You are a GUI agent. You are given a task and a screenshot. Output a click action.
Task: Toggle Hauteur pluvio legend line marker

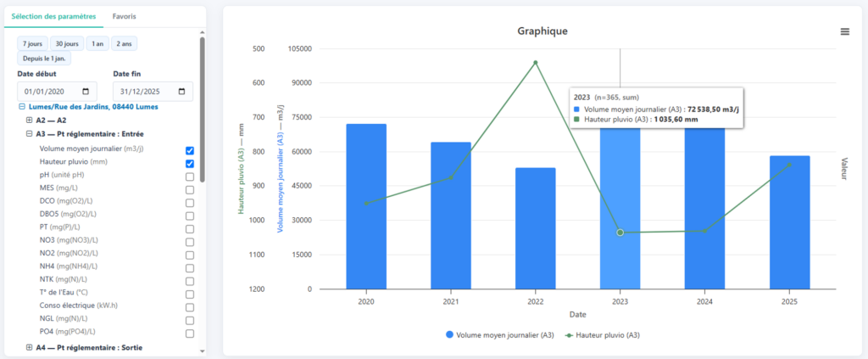click(x=569, y=335)
